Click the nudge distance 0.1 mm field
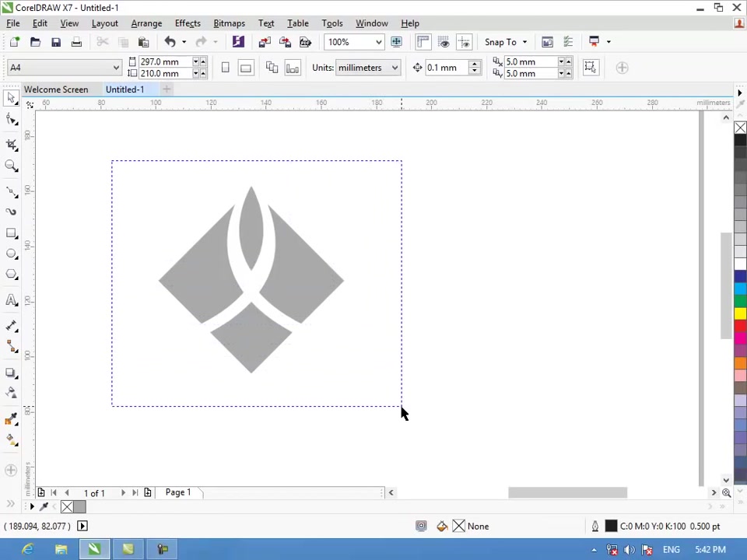The image size is (747, 560). [x=447, y=68]
